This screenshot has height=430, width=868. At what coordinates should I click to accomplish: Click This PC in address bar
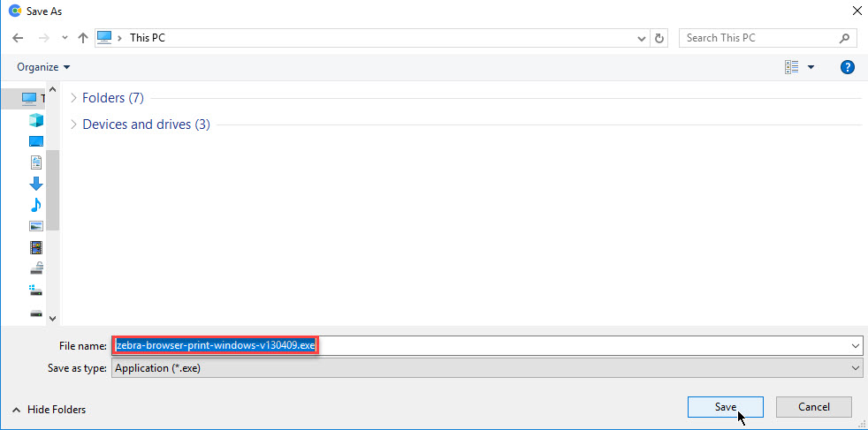click(148, 38)
